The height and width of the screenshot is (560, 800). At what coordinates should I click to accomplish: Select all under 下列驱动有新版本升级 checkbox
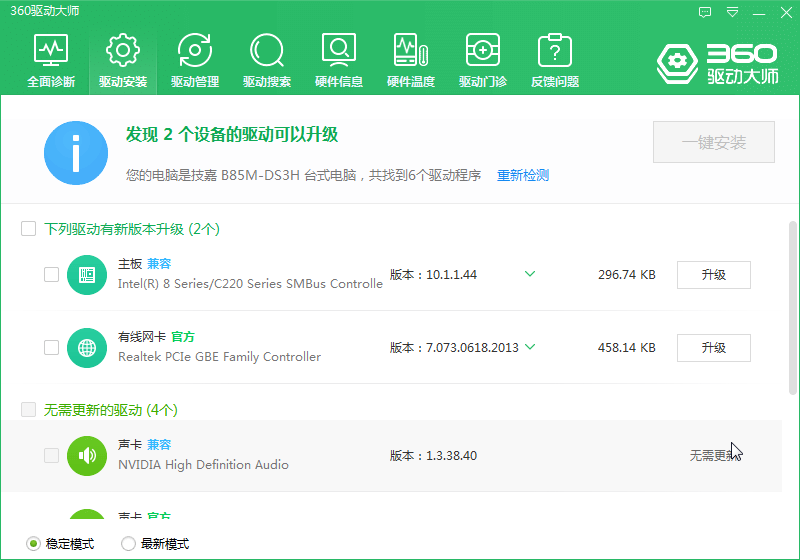tap(29, 229)
